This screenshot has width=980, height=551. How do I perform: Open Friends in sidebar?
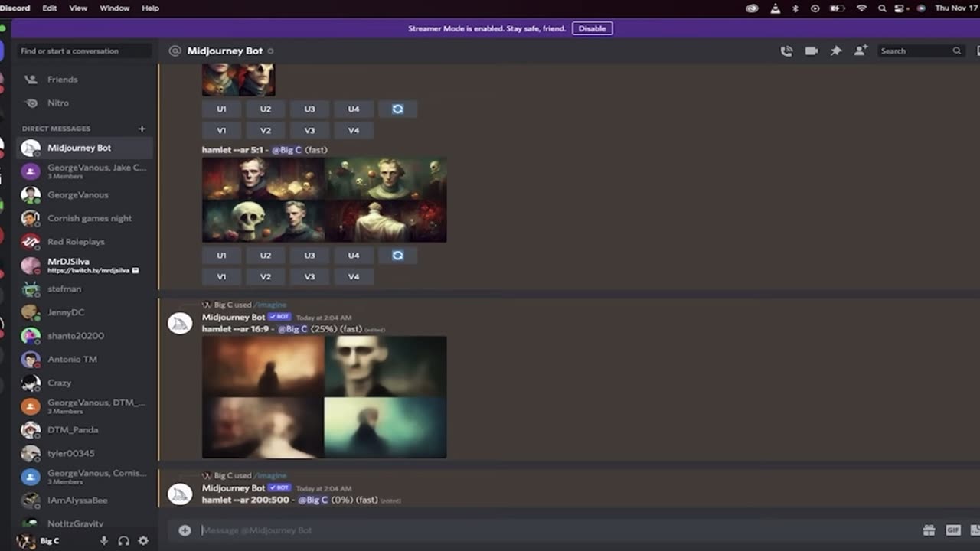click(84, 80)
